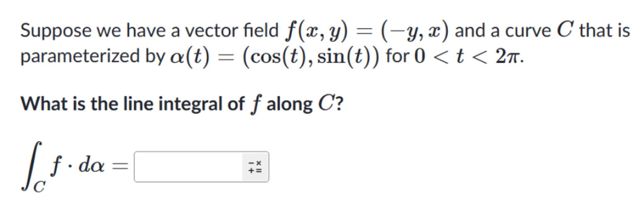
Task: Click the subscript C under the integral
Action: pyautogui.click(x=39, y=187)
